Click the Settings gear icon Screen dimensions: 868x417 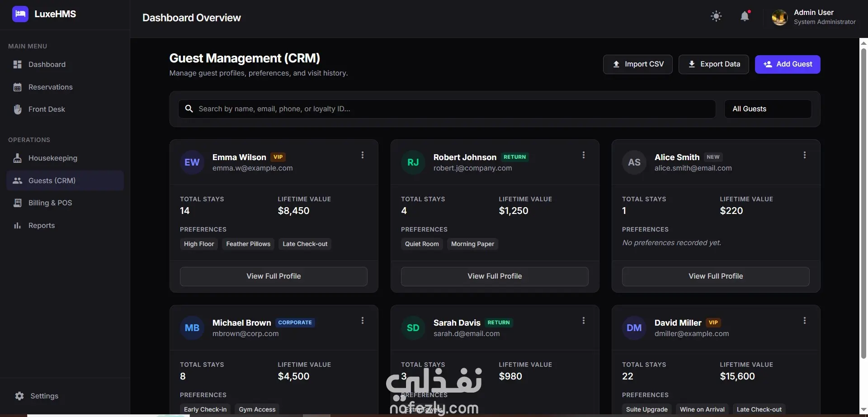(x=19, y=396)
